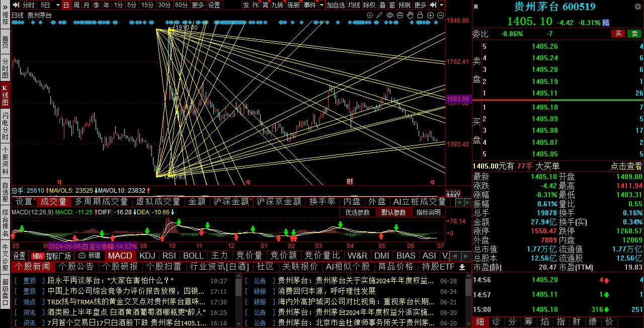Image resolution: width=644 pixels, height=328 pixels.
Task: Click the red 买 buy button
Action: pos(618,34)
